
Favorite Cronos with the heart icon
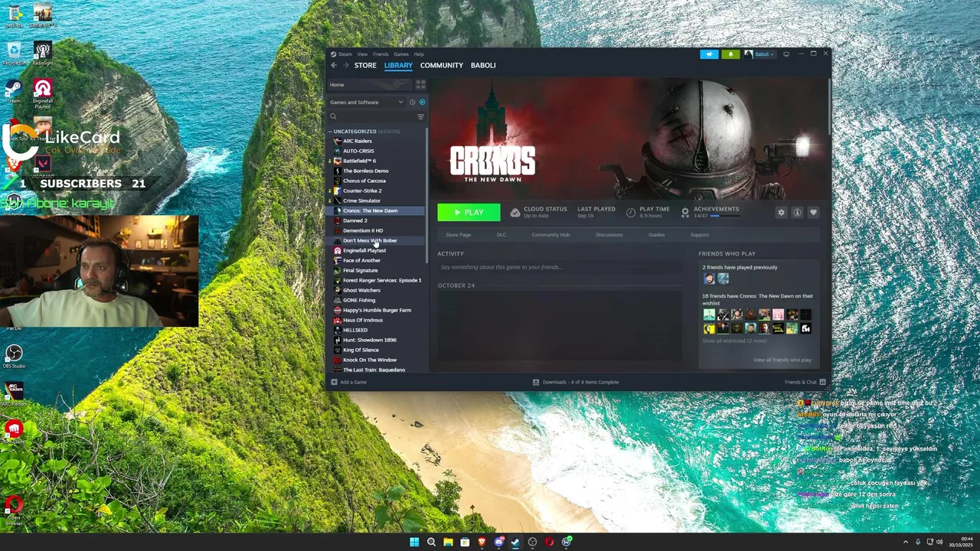[813, 212]
